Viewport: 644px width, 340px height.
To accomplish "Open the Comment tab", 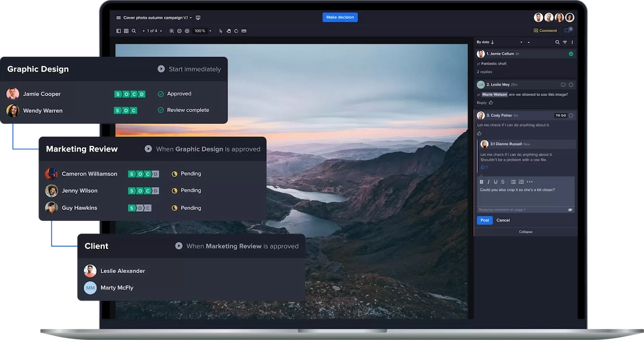I will pos(545,31).
